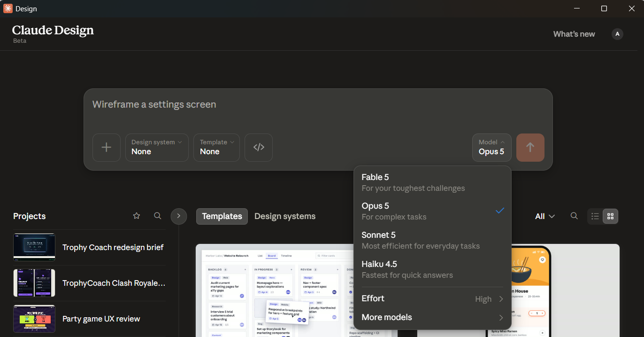644x337 pixels.
Task: Choose the Sonnet 5 model
Action: [x=432, y=240]
